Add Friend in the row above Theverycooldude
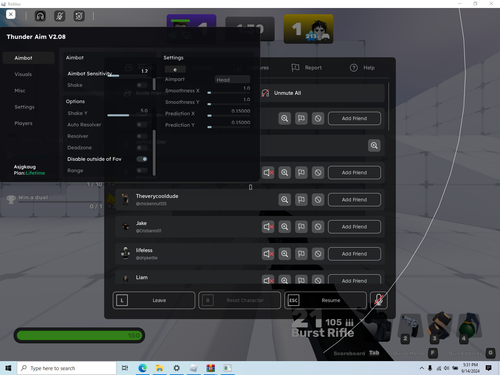500x375 pixels. click(x=354, y=173)
